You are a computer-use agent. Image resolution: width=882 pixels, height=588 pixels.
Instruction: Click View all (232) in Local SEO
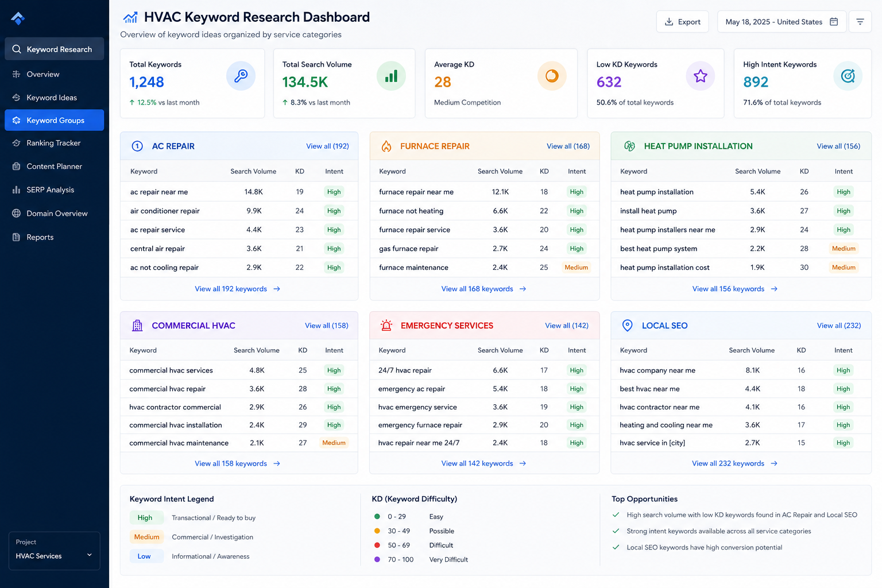tap(839, 326)
